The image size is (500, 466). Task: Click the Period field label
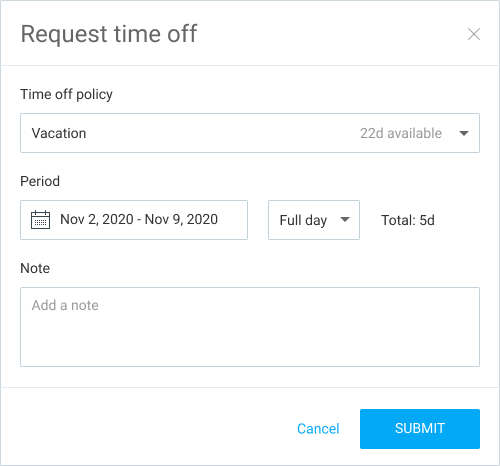(40, 181)
